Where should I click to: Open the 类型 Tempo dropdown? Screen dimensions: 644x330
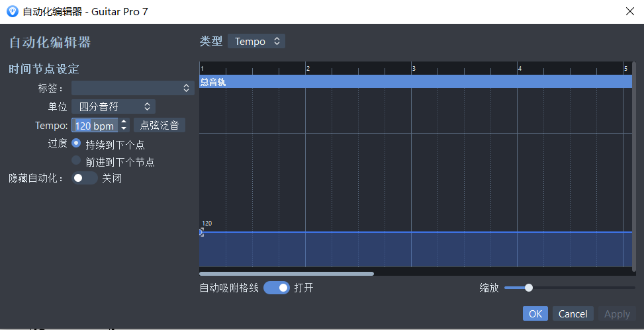tap(256, 41)
